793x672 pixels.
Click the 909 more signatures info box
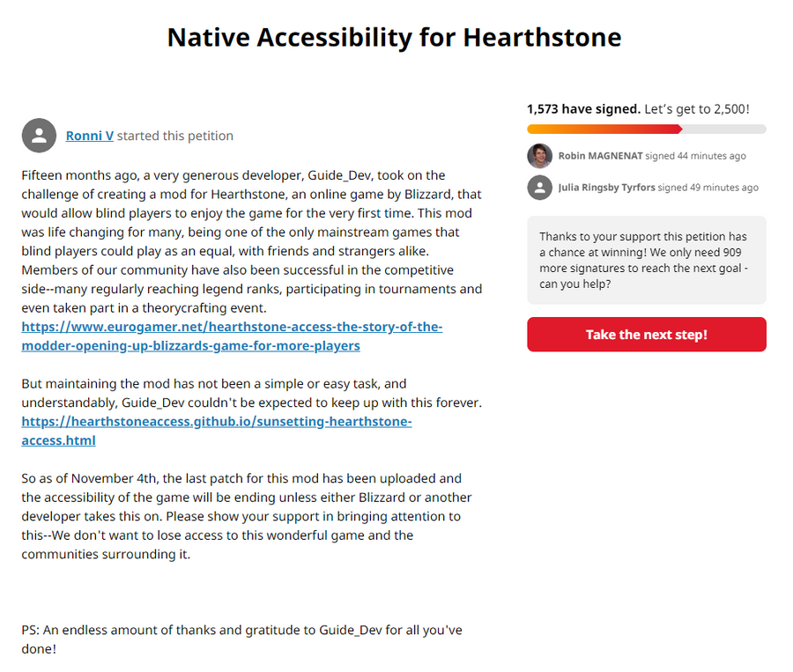click(646, 261)
